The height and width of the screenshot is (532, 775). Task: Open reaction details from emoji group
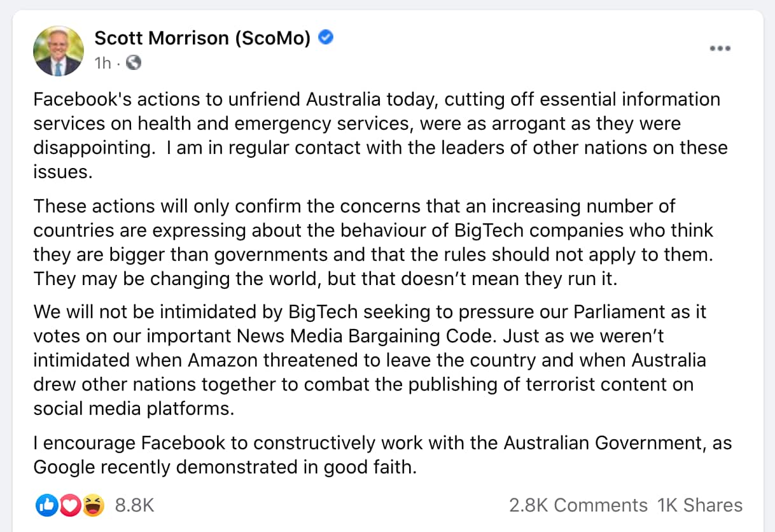click(70, 505)
